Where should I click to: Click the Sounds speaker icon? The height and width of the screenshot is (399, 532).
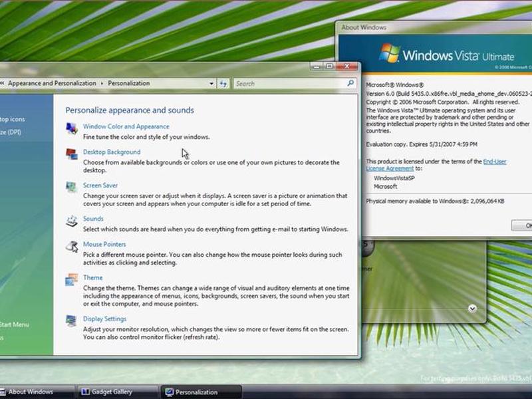tap(72, 221)
